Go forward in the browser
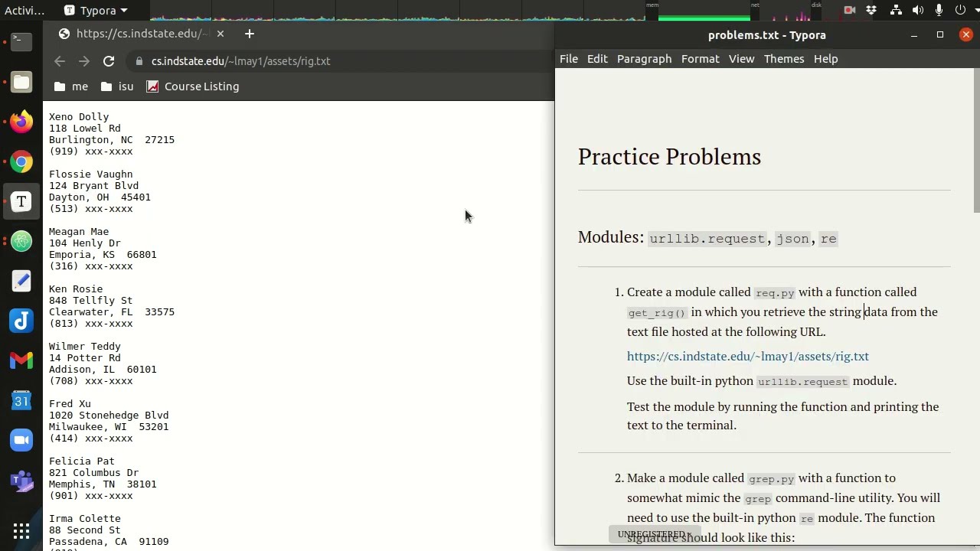This screenshot has height=551, width=980. click(x=84, y=61)
